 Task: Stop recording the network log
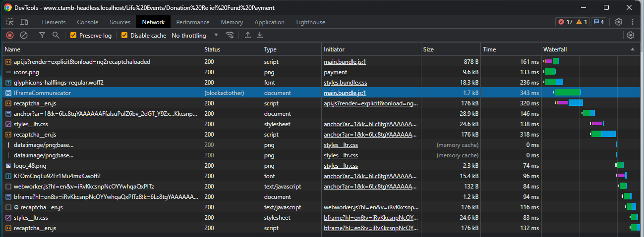tap(9, 35)
